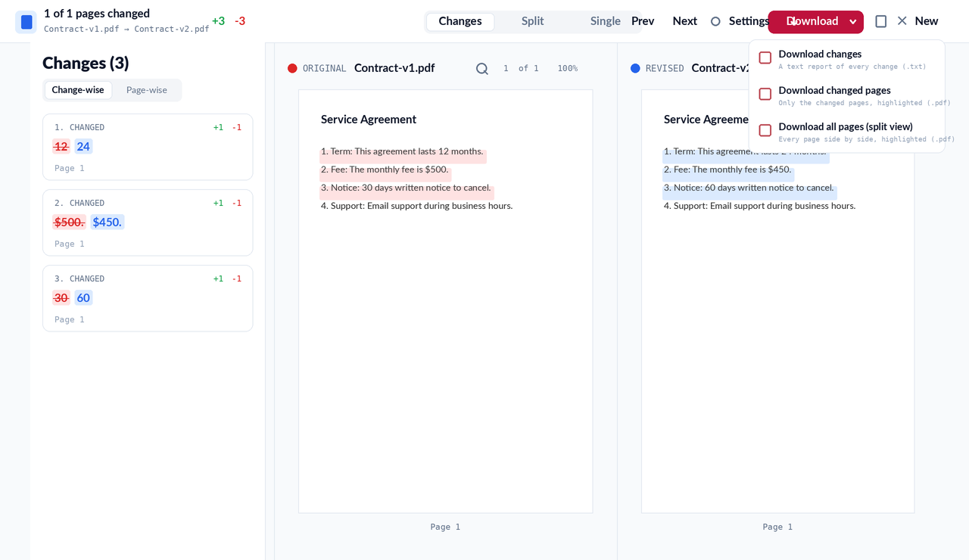Viewport: 969px width, 560px height.
Task: Click the icon beside Download changed pages
Action: pyautogui.click(x=765, y=94)
